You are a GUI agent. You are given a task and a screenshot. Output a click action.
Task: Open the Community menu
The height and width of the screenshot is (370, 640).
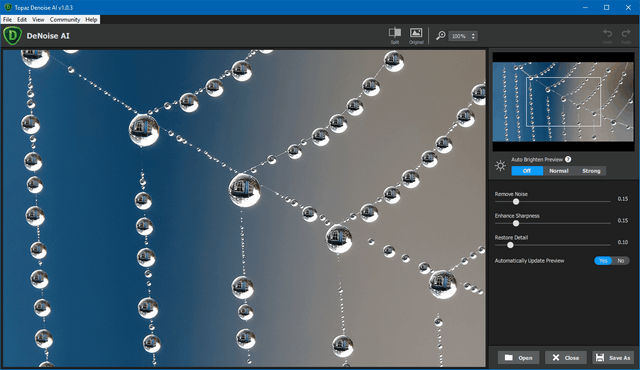(65, 19)
